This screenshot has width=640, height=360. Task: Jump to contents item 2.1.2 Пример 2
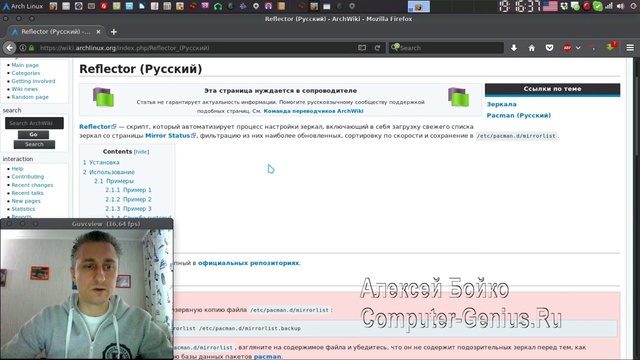click(128, 199)
